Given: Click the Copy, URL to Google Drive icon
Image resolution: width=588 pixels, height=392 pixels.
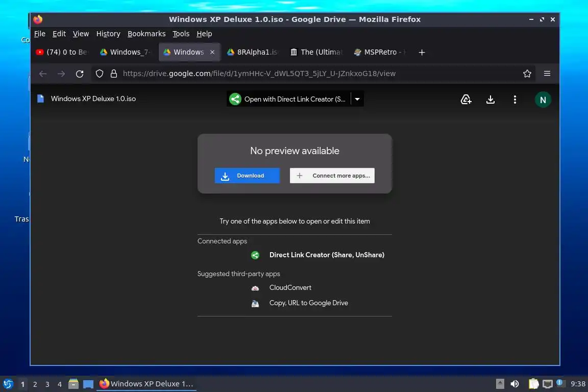Looking at the screenshot, I should pos(255,304).
